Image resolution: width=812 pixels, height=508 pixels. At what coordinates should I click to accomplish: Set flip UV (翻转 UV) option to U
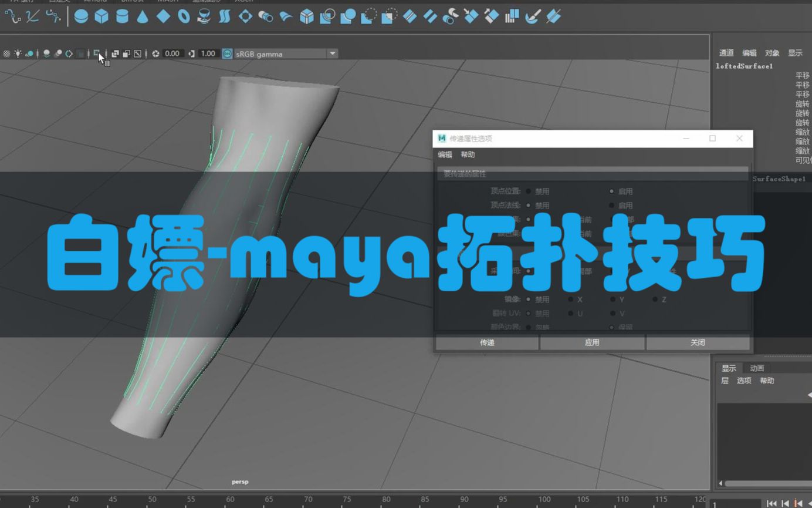click(x=571, y=314)
